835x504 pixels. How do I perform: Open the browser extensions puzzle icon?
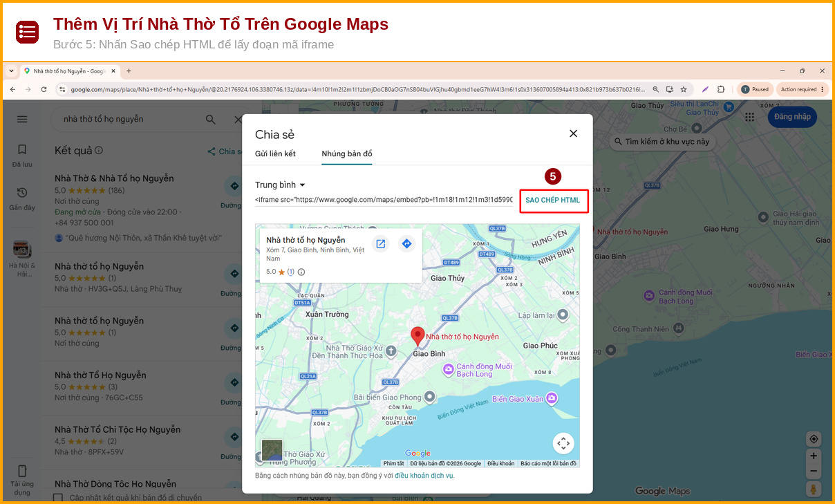tap(721, 89)
